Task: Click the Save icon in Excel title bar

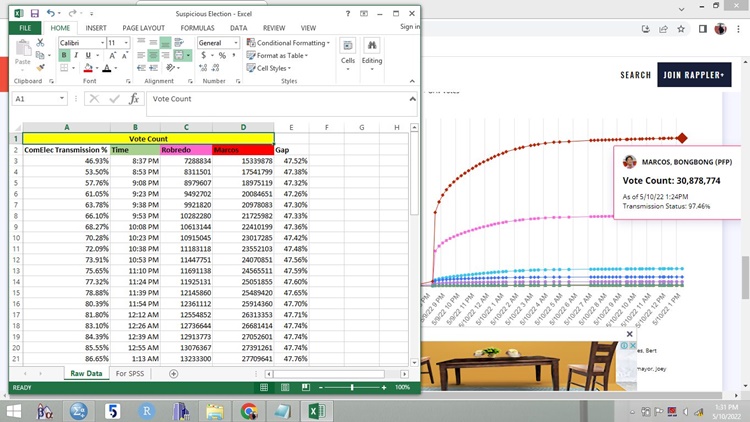Action: [34, 13]
